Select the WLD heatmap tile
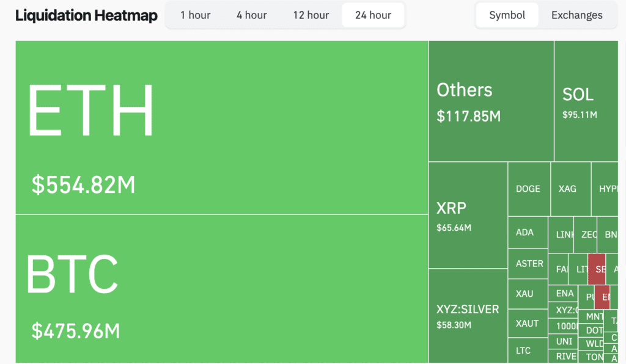Image resolution: width=626 pixels, height=364 pixels. coord(591,344)
